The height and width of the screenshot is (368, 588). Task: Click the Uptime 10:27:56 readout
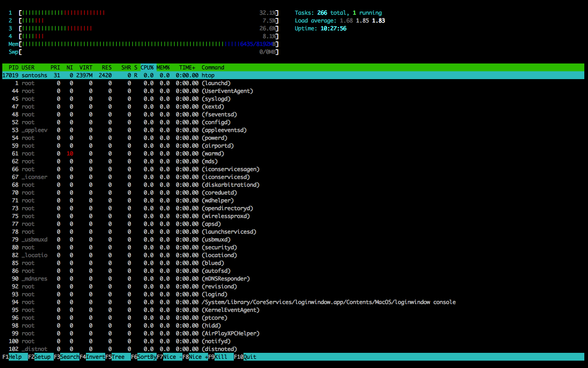tap(321, 29)
